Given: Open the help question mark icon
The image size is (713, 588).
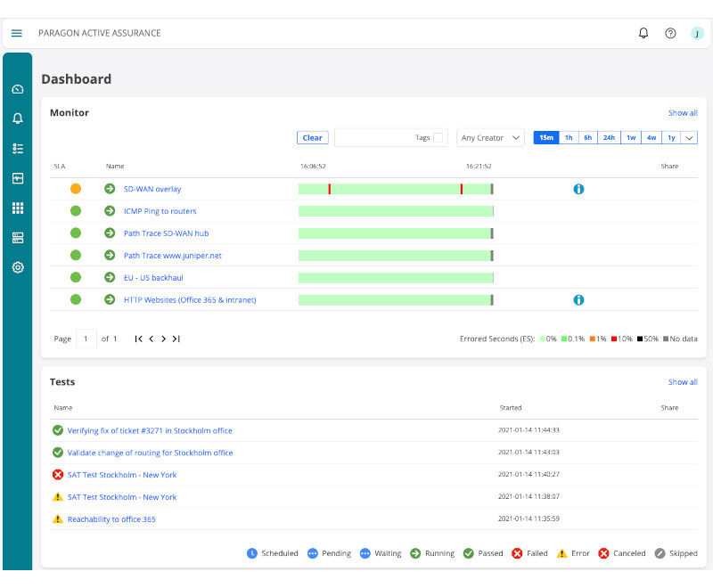Looking at the screenshot, I should click(x=670, y=33).
